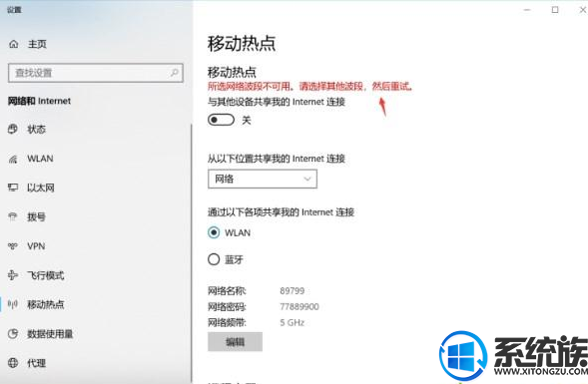This screenshot has width=588, height=384.
Task: Click the WLAN signal icon in sidebar
Action: (x=13, y=159)
